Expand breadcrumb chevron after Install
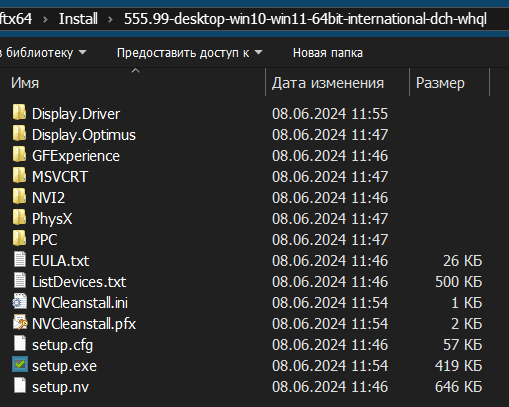 [110, 19]
